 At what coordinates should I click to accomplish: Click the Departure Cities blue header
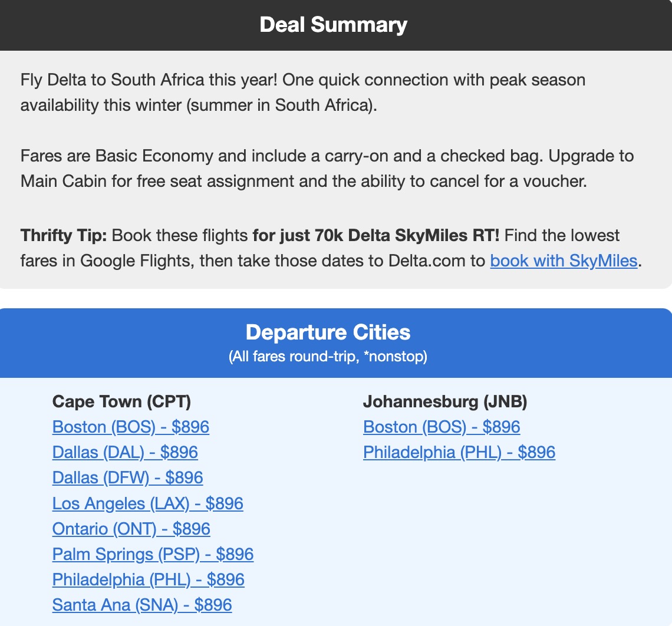click(x=328, y=332)
